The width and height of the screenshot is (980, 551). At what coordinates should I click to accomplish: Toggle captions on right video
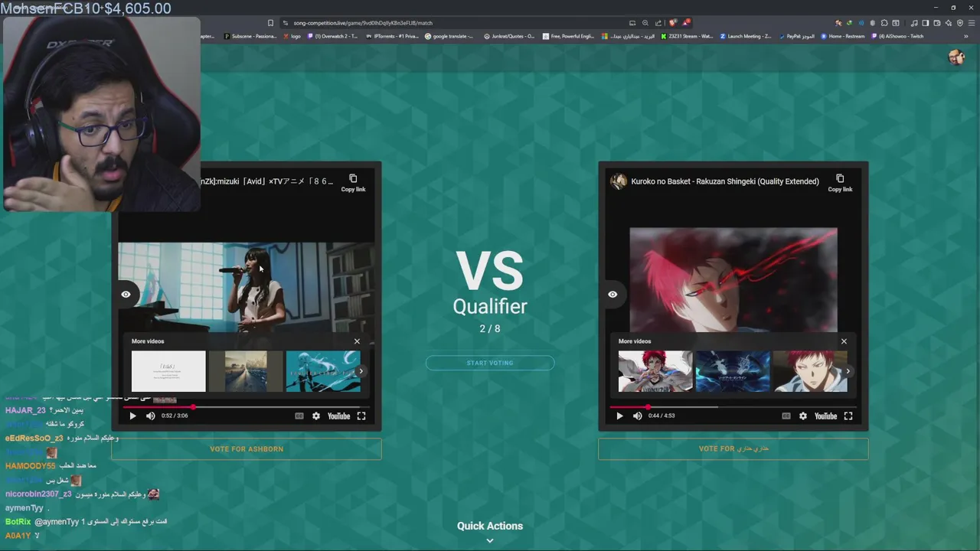pyautogui.click(x=786, y=416)
